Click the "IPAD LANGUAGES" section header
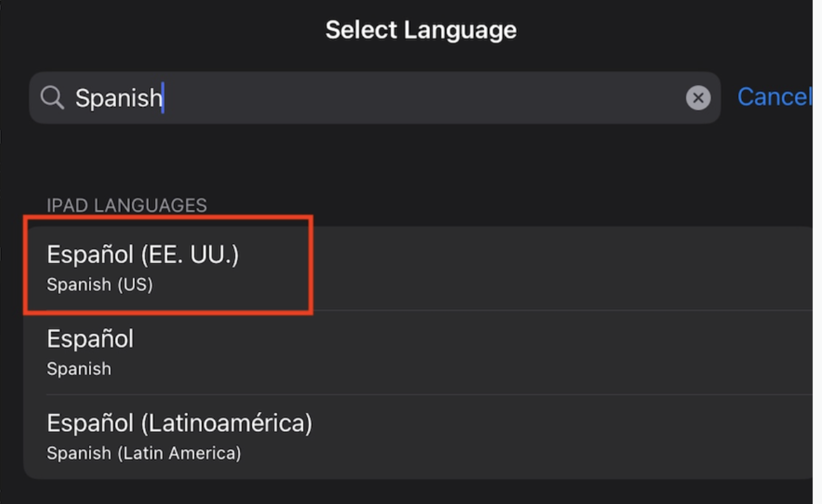822x504 pixels. click(x=127, y=206)
